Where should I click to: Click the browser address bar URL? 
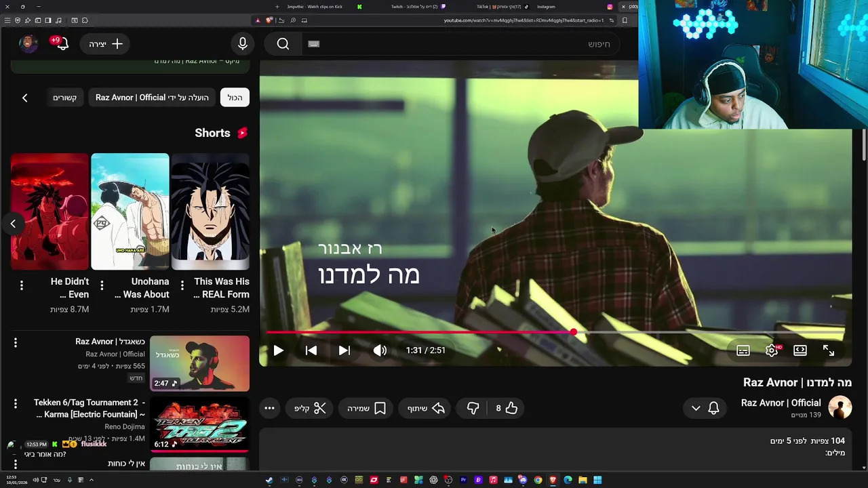[524, 20]
